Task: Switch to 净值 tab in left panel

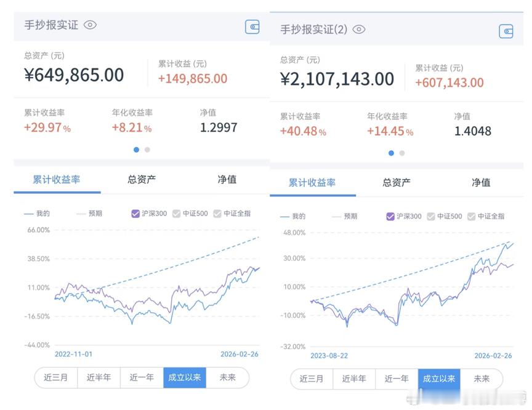Action: coord(227,179)
